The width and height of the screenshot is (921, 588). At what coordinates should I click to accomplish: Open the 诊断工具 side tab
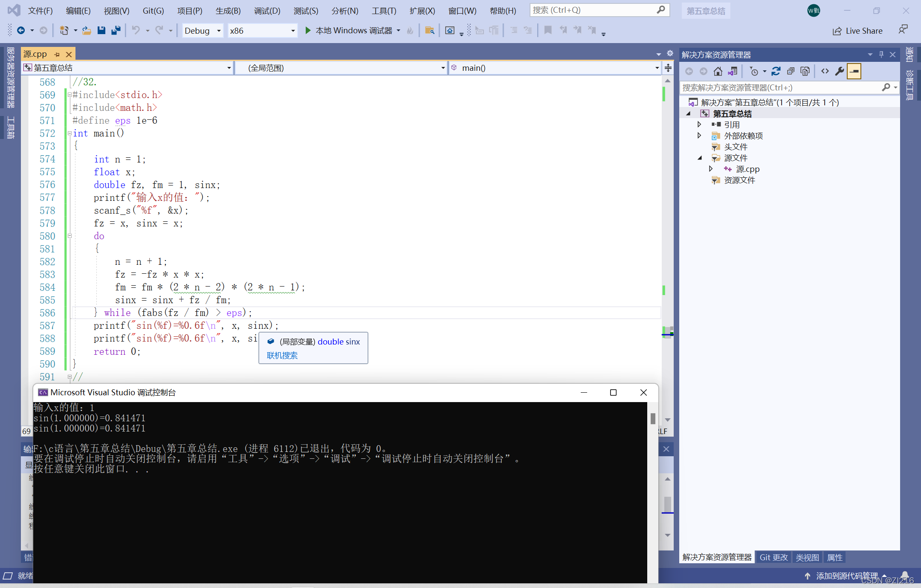[909, 85]
